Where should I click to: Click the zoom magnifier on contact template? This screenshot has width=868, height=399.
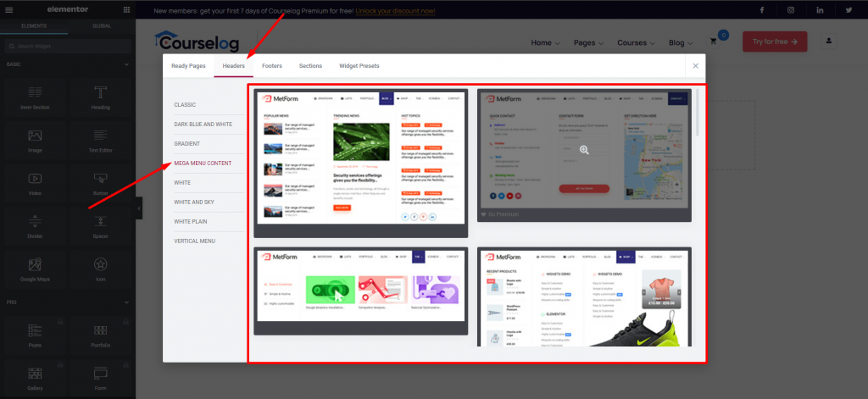coord(584,150)
